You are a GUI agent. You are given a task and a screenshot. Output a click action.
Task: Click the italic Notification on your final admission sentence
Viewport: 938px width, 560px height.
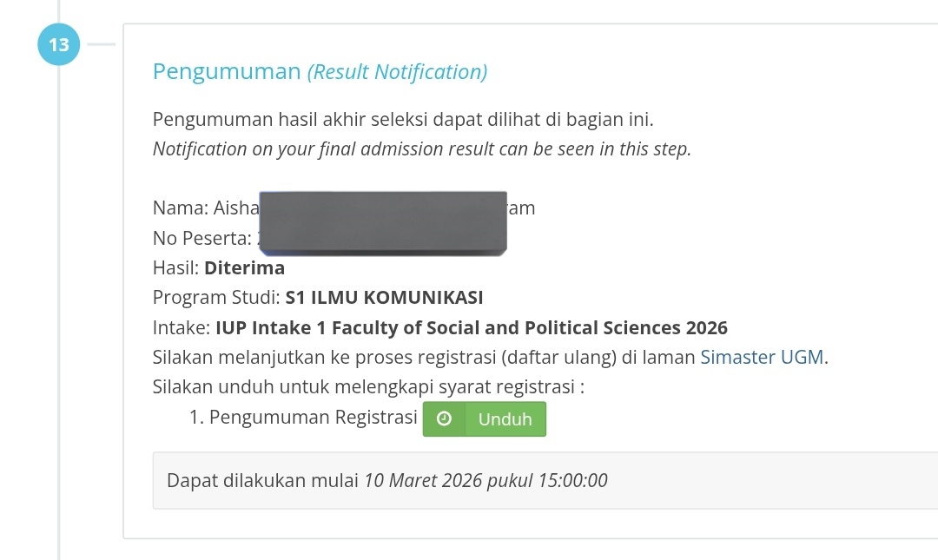click(422, 148)
